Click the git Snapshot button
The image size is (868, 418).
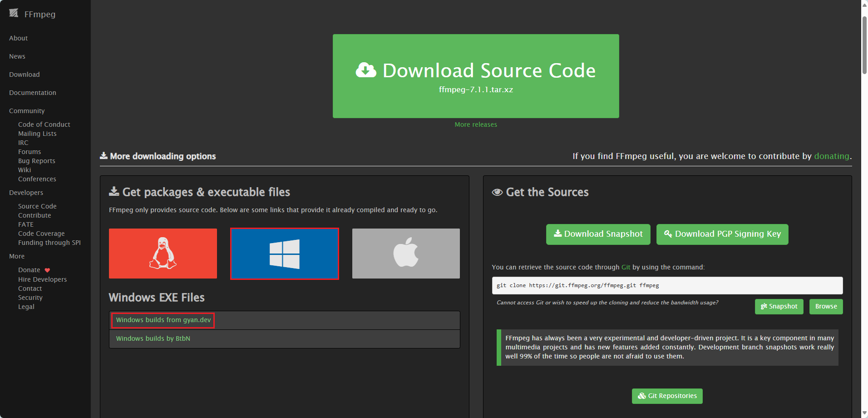[779, 307]
